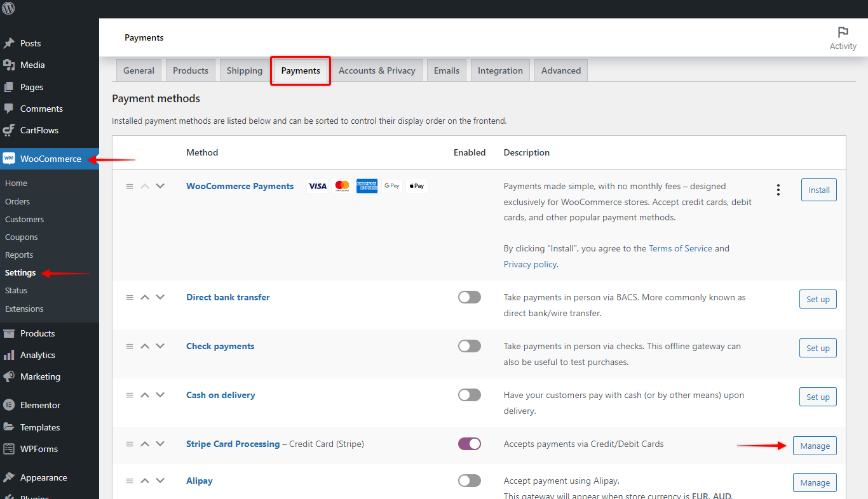Screen dimensions: 868x499
Task: Select the Payments tab
Action: point(301,70)
